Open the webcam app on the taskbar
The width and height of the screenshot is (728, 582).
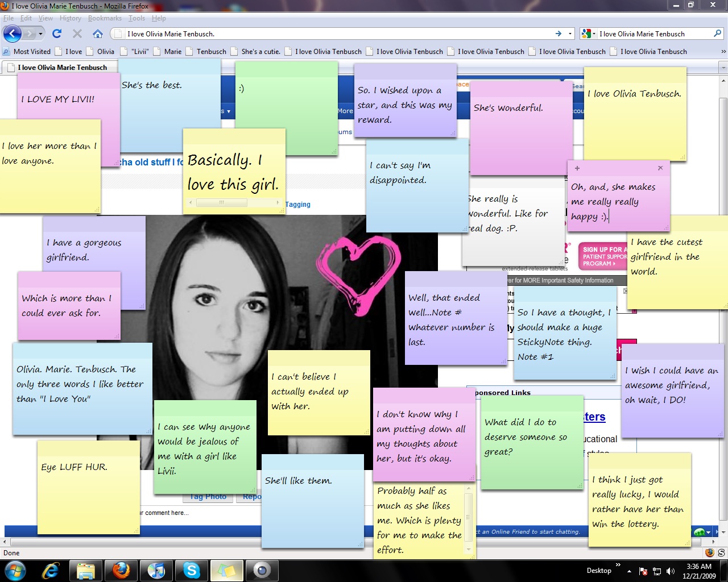click(262, 570)
